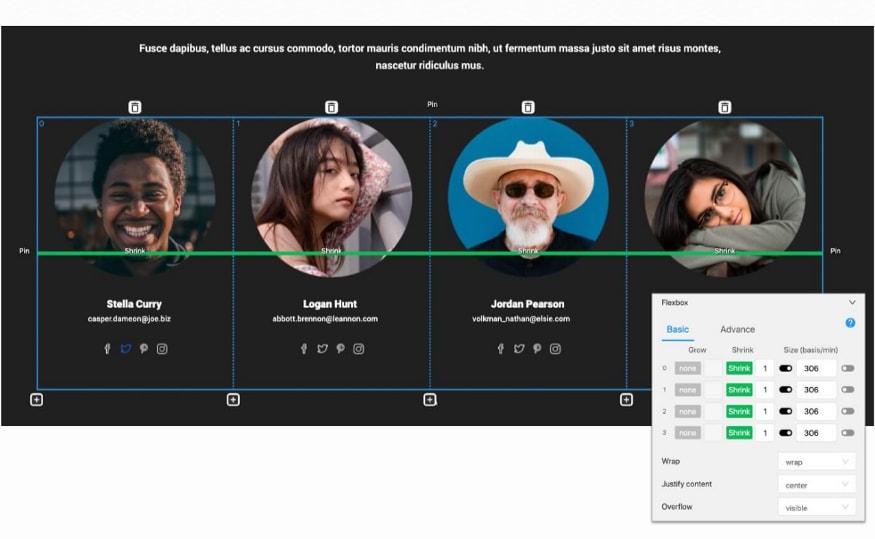Click the gray none Grow button in row 1
The width and height of the screenshot is (875, 539).
(x=688, y=389)
